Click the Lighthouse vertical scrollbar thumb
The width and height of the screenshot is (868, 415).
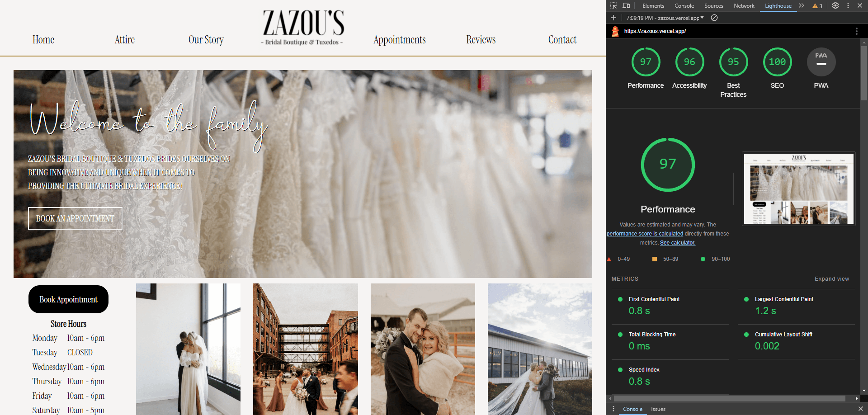(x=864, y=73)
